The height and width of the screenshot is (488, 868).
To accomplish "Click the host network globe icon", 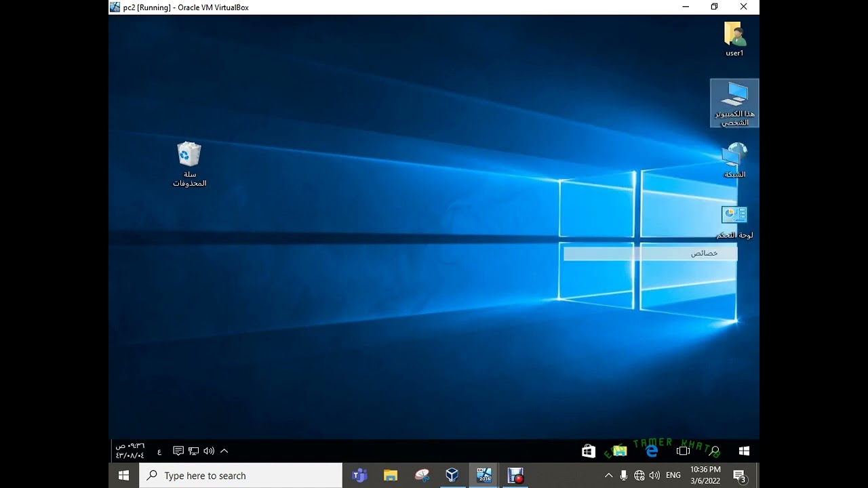I will (x=639, y=476).
